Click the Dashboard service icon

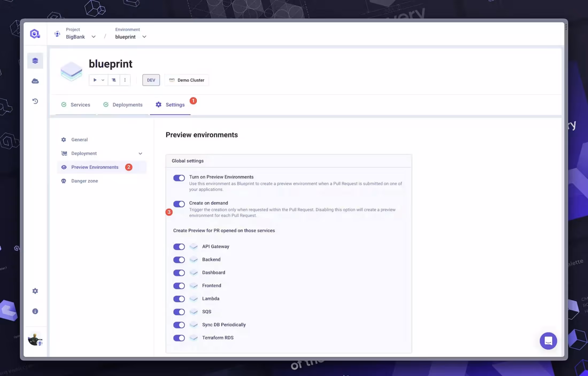(194, 273)
